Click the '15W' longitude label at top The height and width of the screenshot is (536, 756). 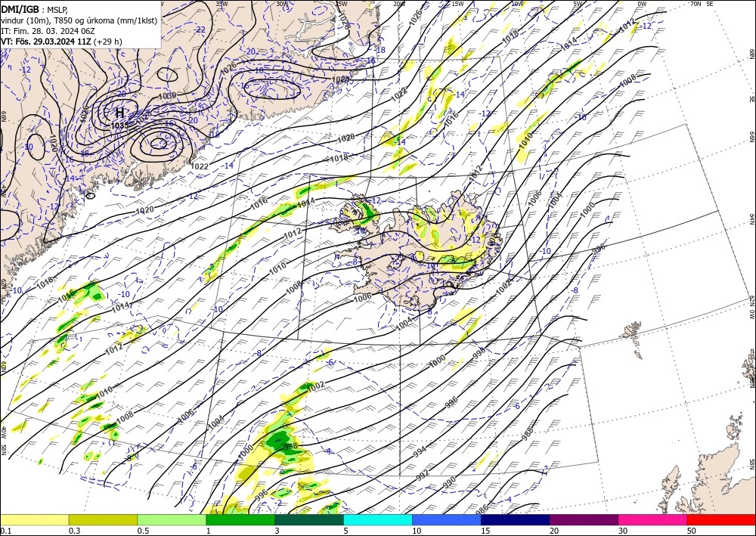457,4
